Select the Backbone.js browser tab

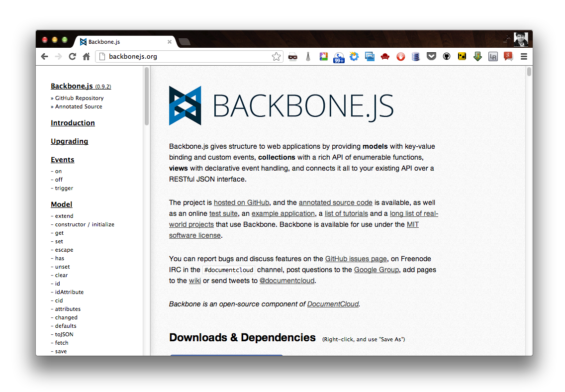[x=125, y=42]
